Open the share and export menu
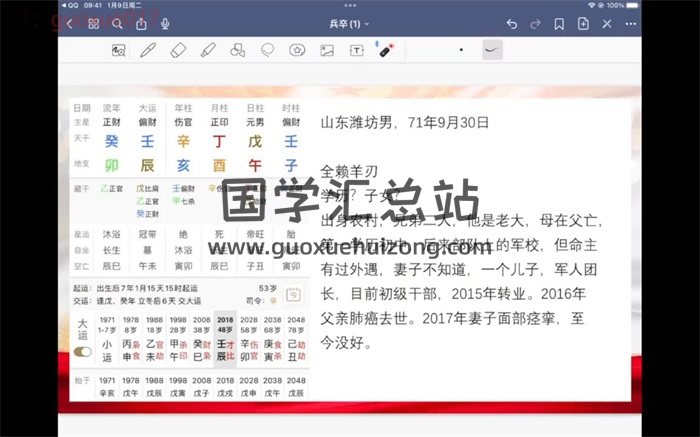 coord(141,23)
